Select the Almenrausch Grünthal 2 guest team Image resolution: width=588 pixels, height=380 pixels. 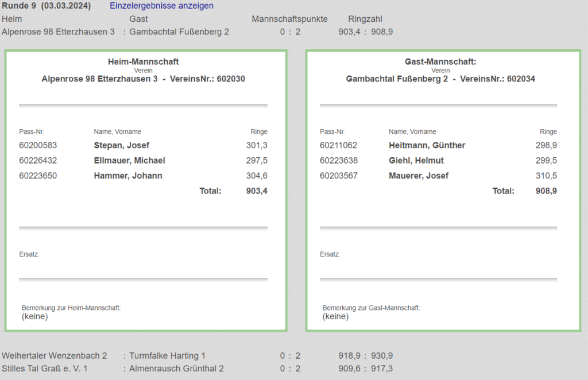pos(176,369)
